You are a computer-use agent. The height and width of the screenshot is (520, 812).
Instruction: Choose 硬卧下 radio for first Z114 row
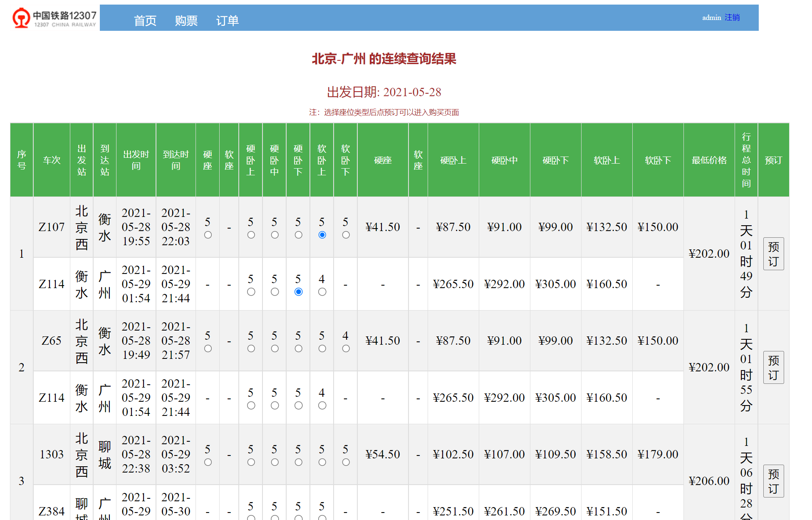[x=298, y=292]
